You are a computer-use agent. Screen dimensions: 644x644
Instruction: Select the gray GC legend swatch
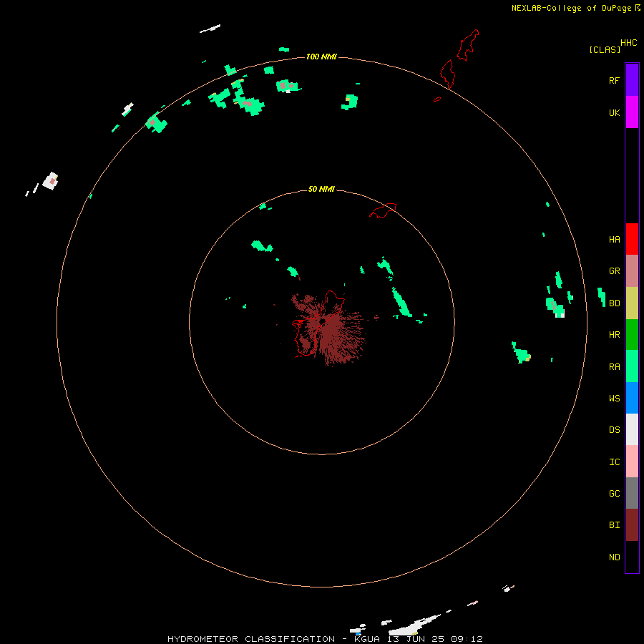(632, 493)
